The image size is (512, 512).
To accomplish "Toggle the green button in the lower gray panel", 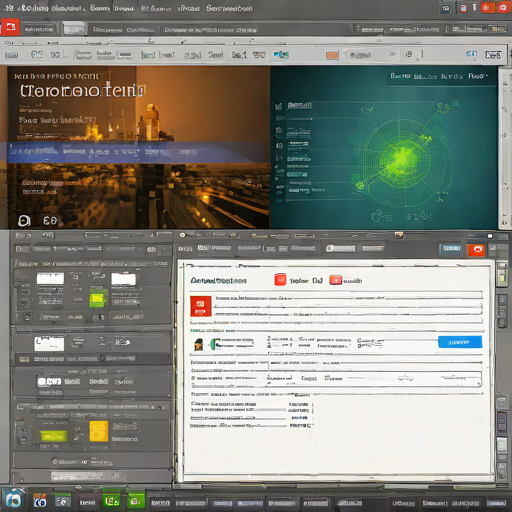I will pyautogui.click(x=54, y=436).
